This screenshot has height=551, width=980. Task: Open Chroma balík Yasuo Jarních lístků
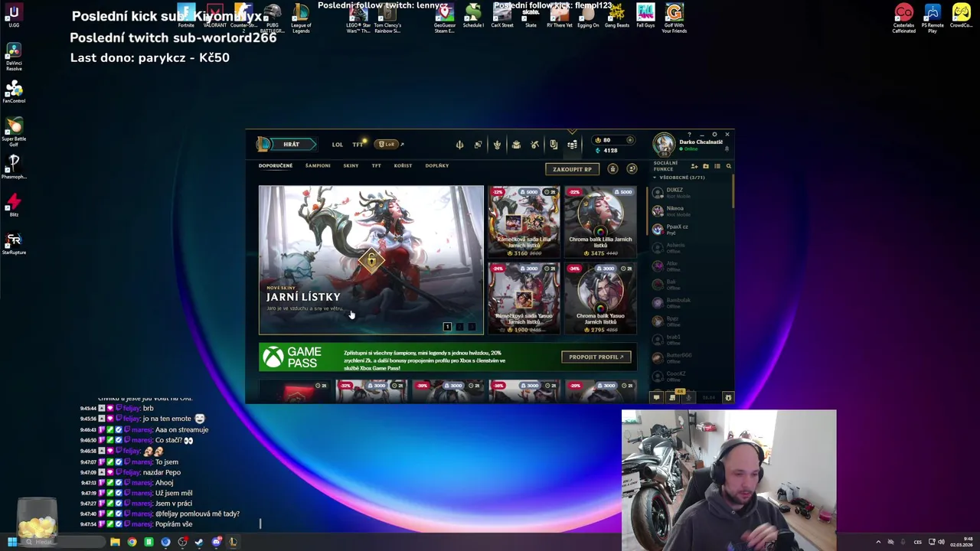(x=600, y=298)
